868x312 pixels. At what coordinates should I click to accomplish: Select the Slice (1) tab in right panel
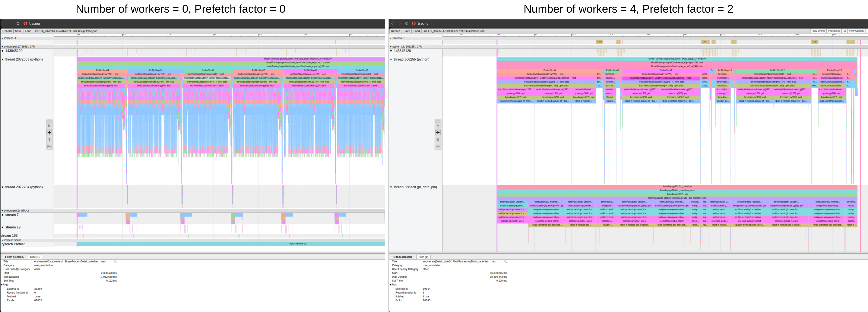(423, 257)
